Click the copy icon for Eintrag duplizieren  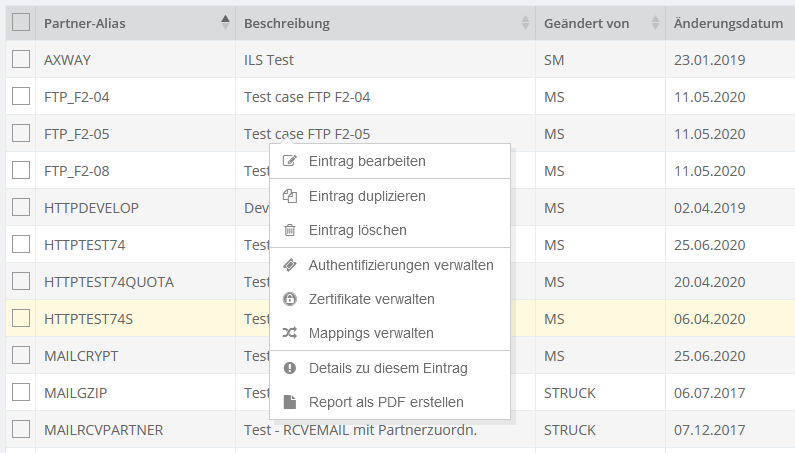[x=290, y=196]
